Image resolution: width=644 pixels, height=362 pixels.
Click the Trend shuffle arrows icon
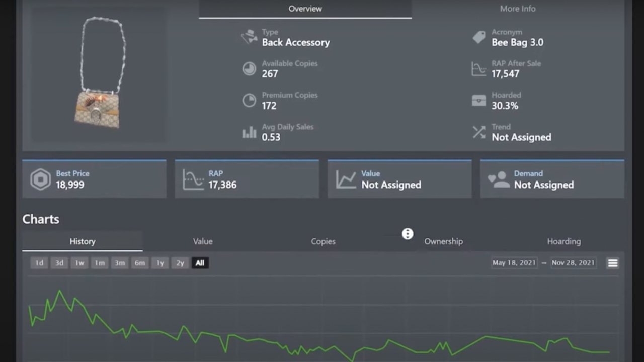click(x=479, y=132)
